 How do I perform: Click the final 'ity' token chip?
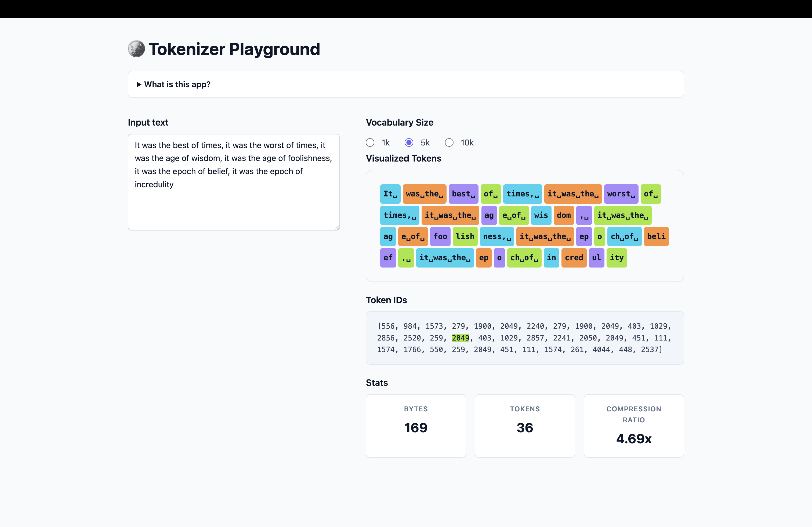[x=617, y=258]
